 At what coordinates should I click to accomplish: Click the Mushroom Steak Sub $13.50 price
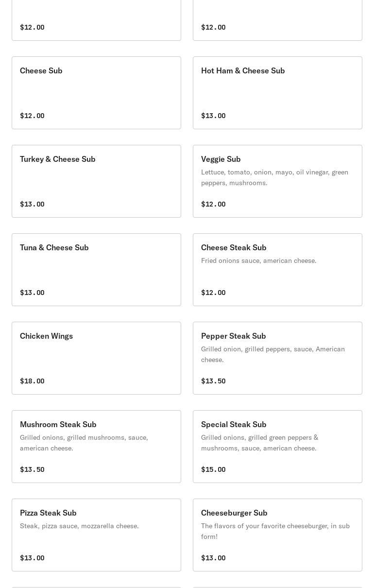[x=32, y=469]
